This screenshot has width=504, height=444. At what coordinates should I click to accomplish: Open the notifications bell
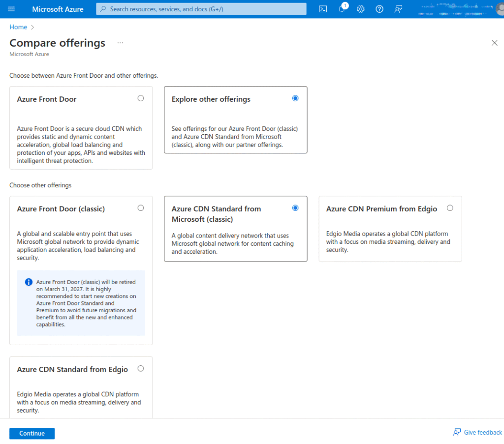click(x=342, y=9)
